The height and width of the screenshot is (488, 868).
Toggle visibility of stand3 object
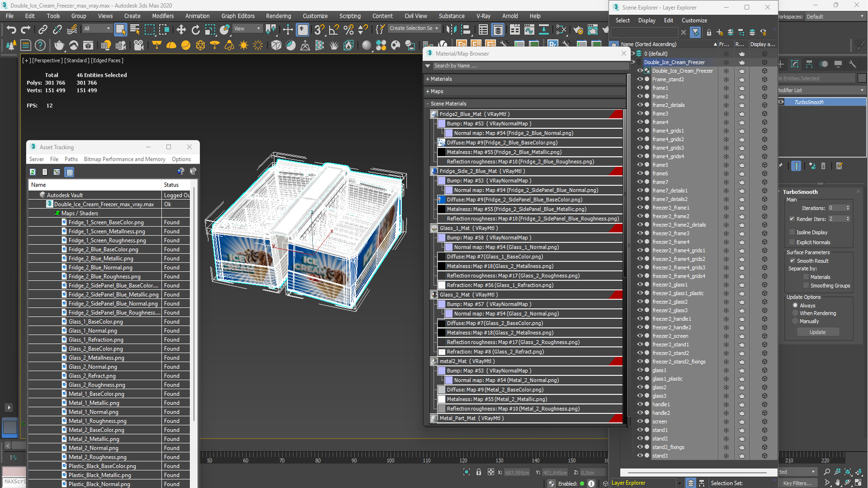tap(640, 455)
